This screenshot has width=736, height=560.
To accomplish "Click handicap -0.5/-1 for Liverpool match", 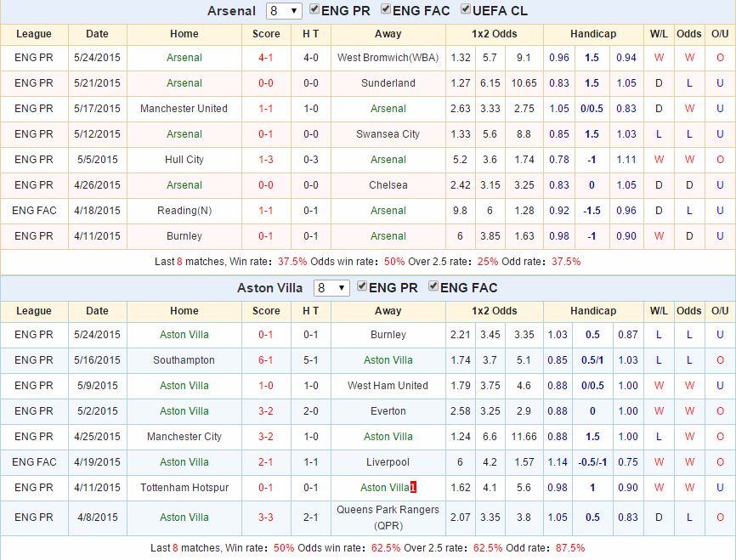I will (x=592, y=462).
